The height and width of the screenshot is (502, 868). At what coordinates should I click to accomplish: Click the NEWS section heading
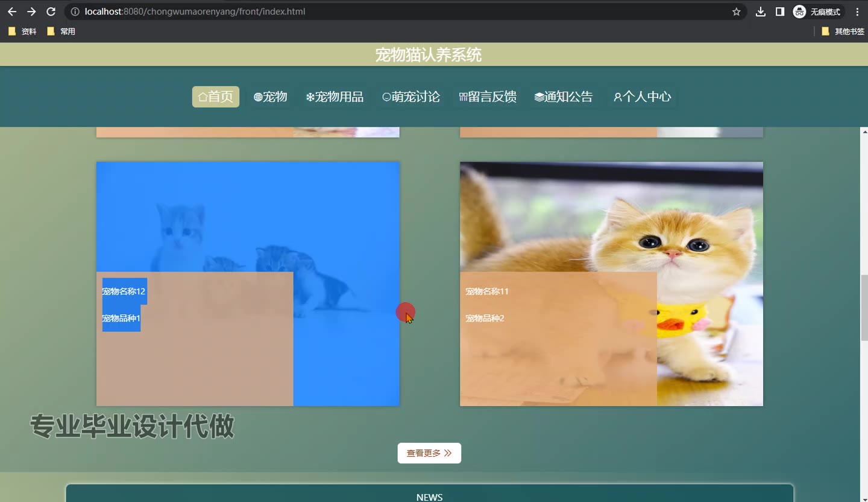[429, 497]
